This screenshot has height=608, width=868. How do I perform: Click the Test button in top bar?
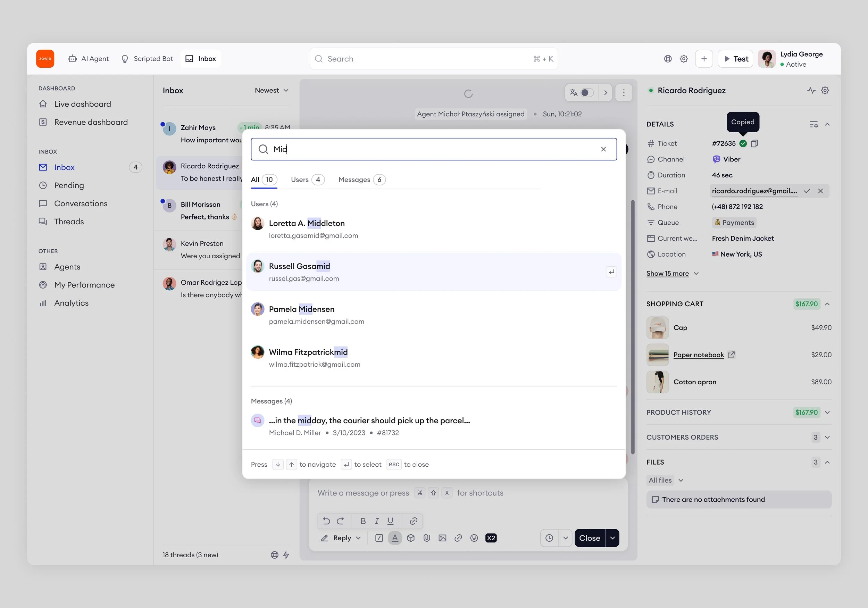[x=736, y=59]
